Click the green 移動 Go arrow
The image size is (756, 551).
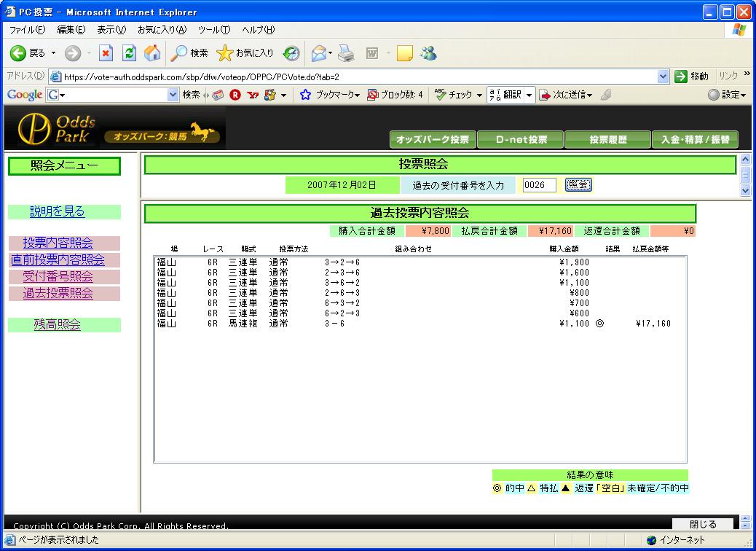681,77
